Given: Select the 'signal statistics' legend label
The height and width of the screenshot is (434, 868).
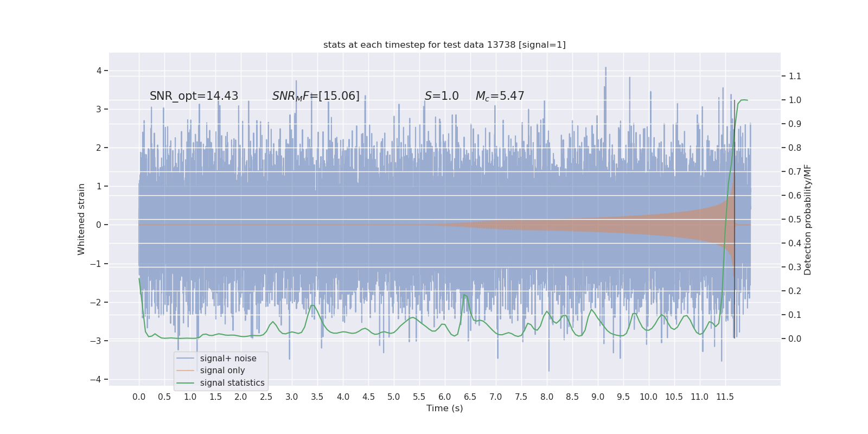Looking at the screenshot, I should coord(232,383).
